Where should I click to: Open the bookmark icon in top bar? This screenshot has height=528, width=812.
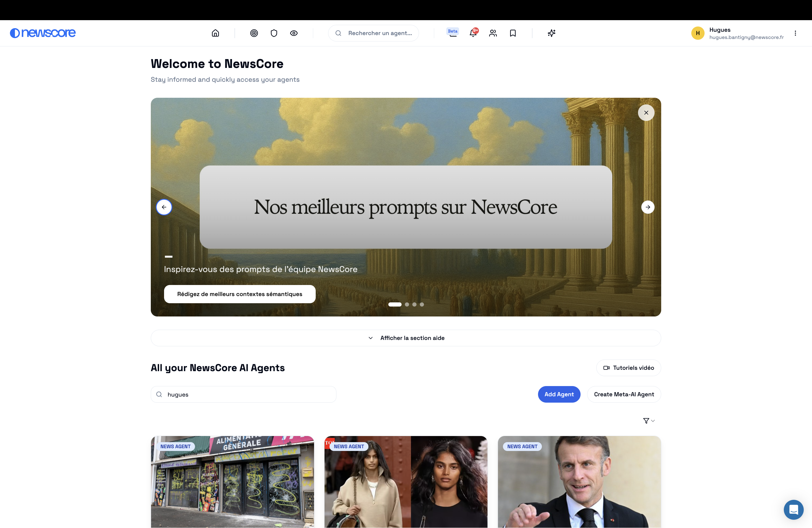click(513, 33)
